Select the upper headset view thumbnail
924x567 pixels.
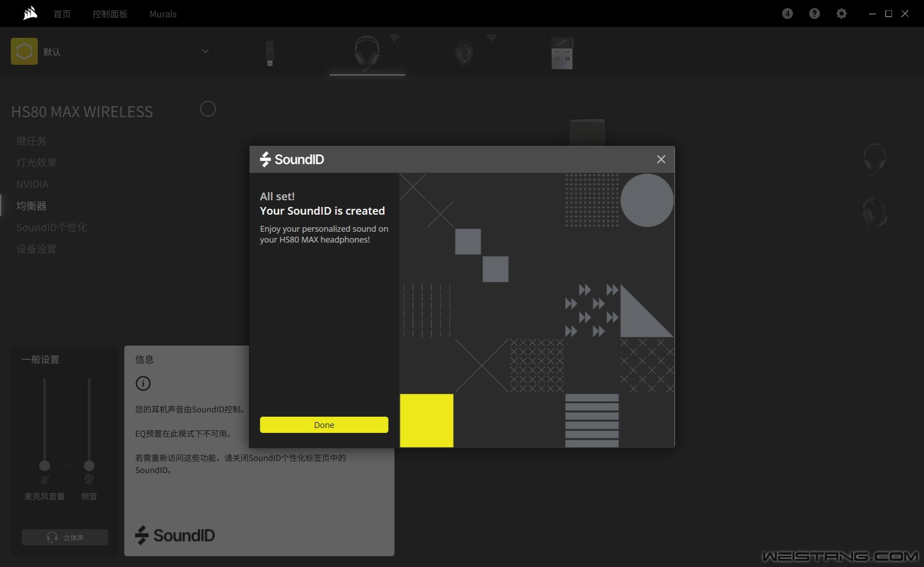(874, 158)
